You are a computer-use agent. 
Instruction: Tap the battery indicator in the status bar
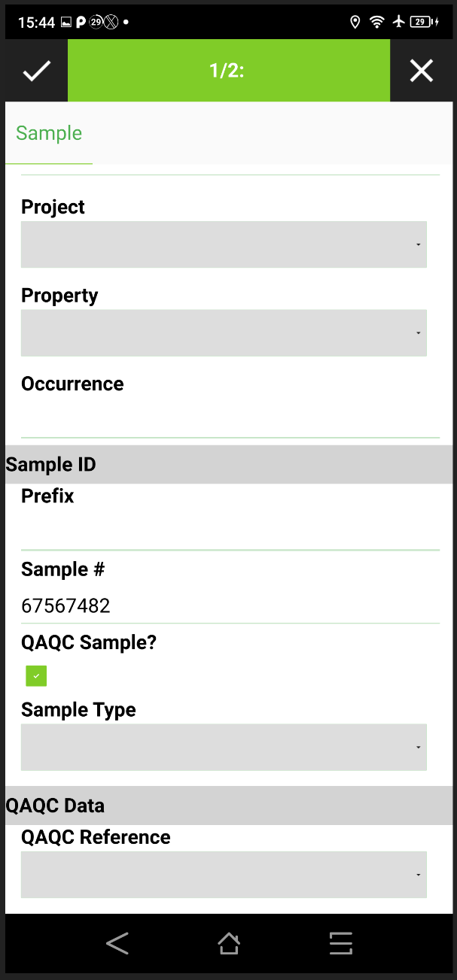click(423, 22)
